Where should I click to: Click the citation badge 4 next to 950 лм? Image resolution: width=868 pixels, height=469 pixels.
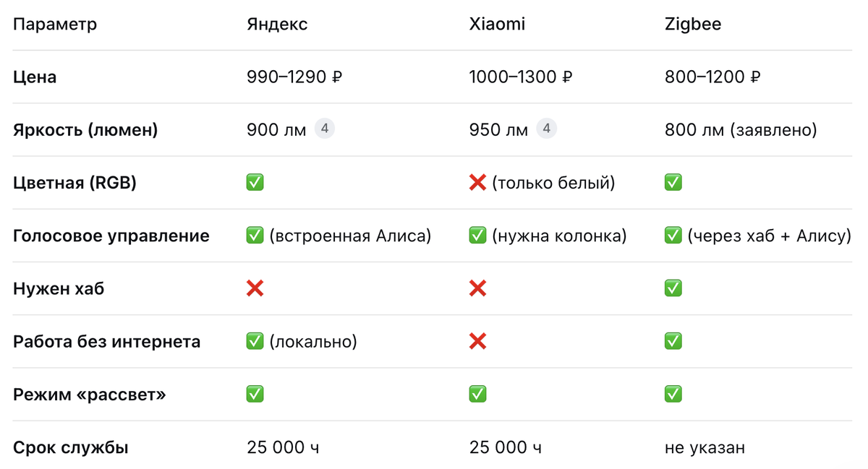(x=547, y=129)
